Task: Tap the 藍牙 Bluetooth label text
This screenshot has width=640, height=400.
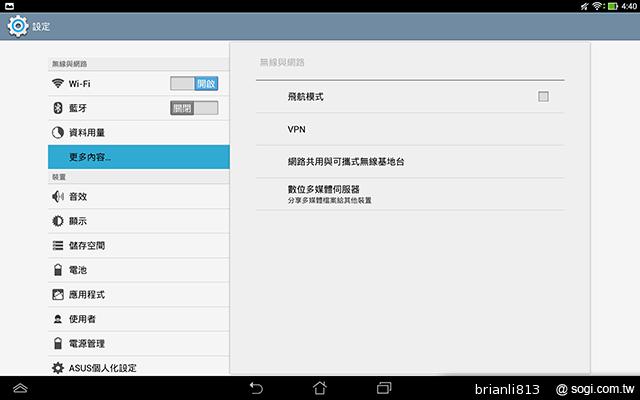Action: 78,108
